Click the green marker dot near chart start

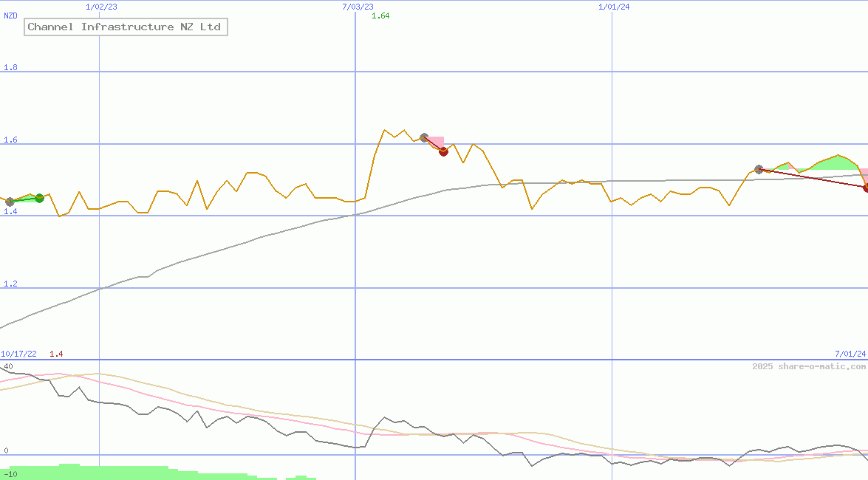[39, 198]
